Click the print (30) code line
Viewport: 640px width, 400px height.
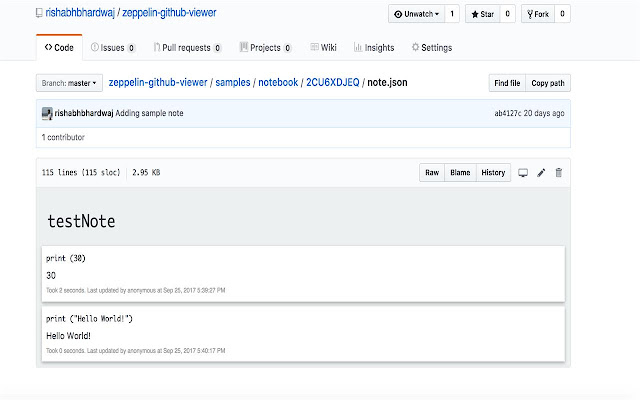click(66, 258)
